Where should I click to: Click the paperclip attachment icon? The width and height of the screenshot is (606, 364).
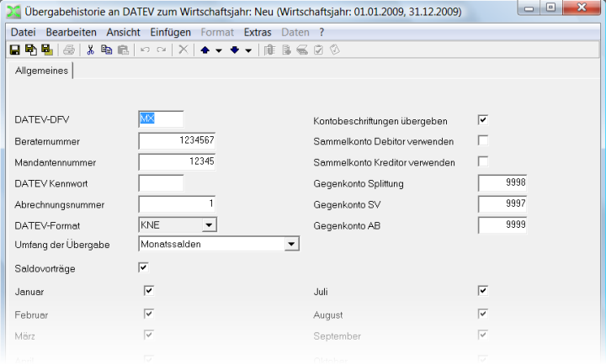point(269,50)
